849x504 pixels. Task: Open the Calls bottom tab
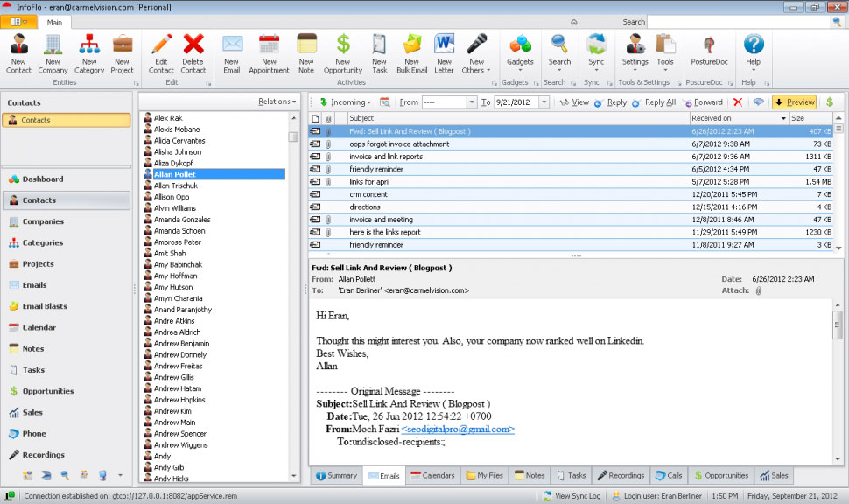point(669,475)
